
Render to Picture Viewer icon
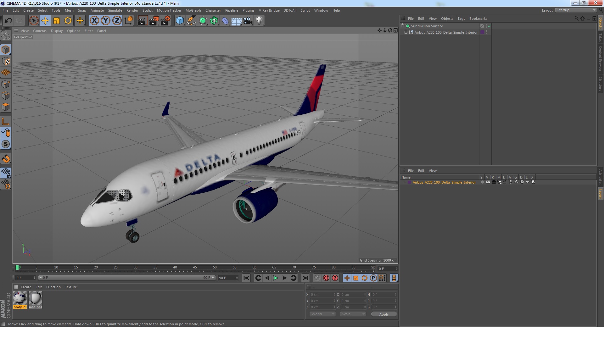[x=154, y=21]
